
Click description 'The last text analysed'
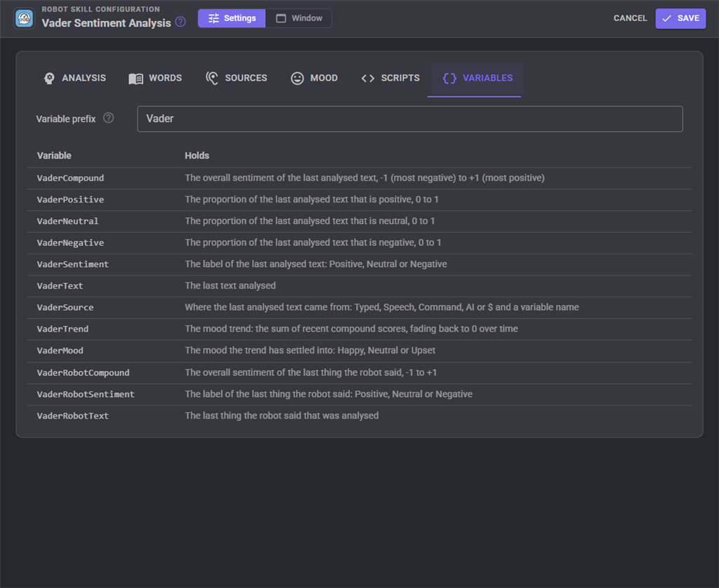point(230,286)
